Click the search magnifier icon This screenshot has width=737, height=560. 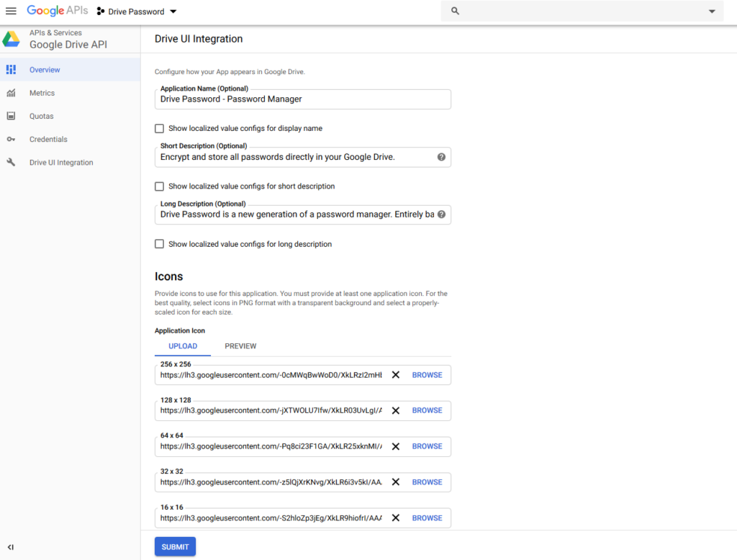point(455,11)
